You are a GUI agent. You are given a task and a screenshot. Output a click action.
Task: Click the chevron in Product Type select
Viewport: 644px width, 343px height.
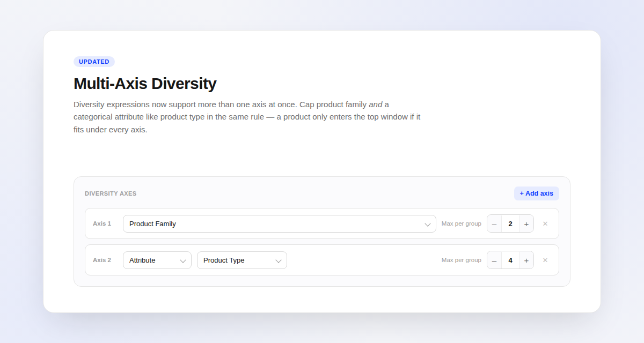click(279, 261)
